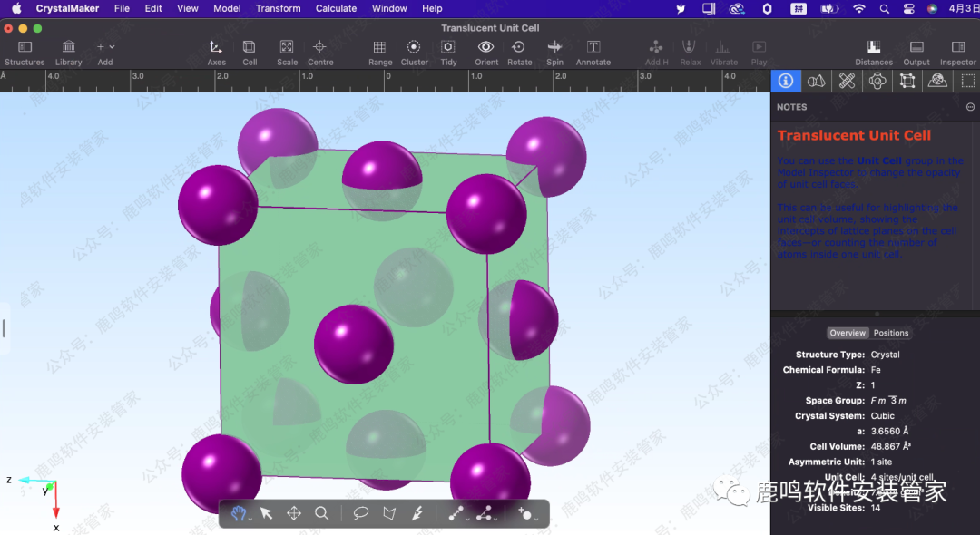Expand the hand tool options arrow
The height and width of the screenshot is (535, 980).
click(x=250, y=519)
